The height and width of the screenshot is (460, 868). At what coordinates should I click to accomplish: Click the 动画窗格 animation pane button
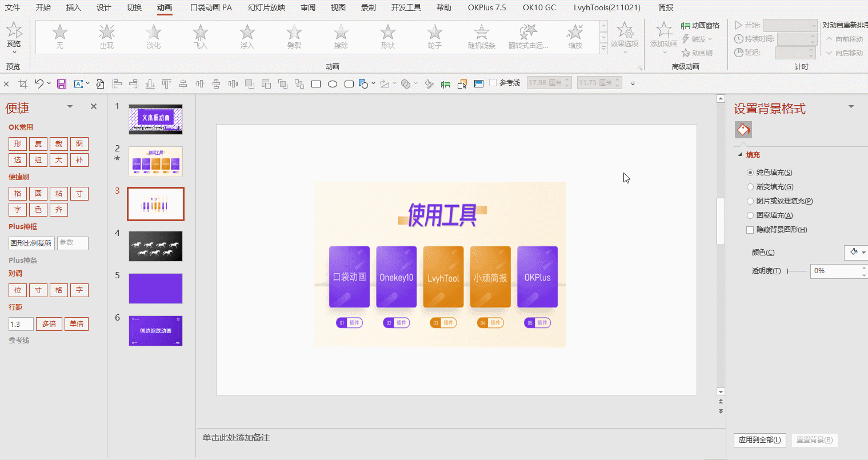click(700, 26)
